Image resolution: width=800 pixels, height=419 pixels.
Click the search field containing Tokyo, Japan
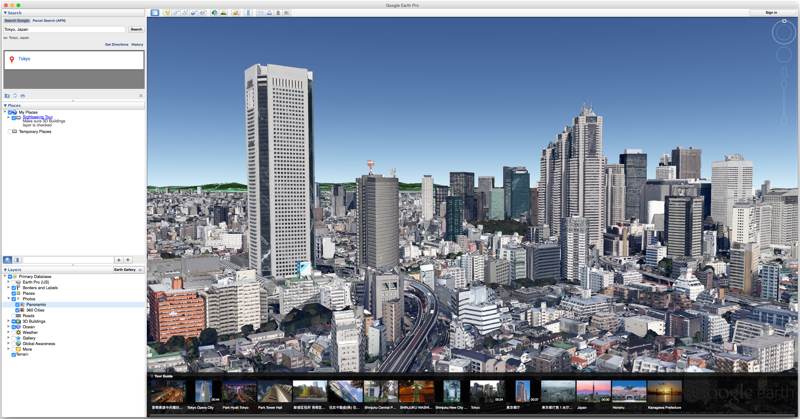point(64,30)
